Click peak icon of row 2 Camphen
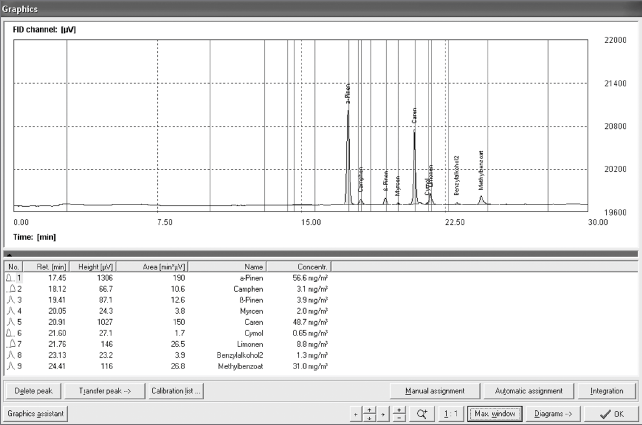The image size is (642, 425). pyautogui.click(x=11, y=289)
